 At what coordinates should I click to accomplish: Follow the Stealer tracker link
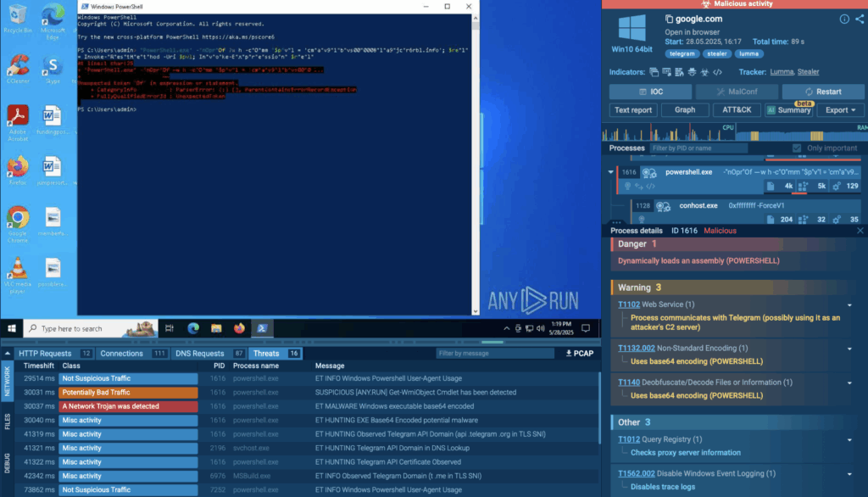coord(808,72)
